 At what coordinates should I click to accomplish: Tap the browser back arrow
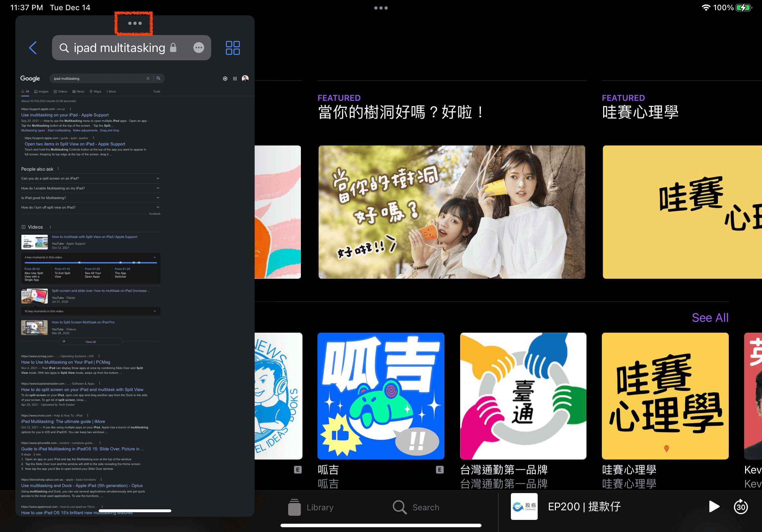pyautogui.click(x=33, y=48)
